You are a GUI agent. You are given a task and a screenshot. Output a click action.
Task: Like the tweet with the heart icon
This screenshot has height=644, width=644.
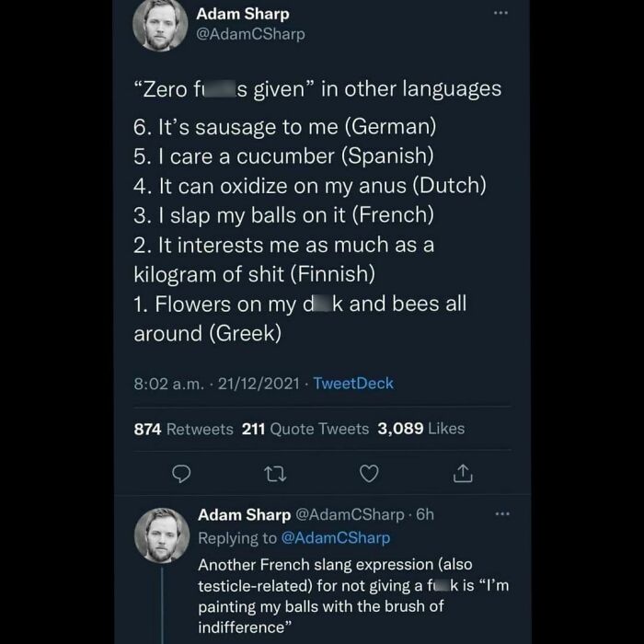[x=369, y=474]
